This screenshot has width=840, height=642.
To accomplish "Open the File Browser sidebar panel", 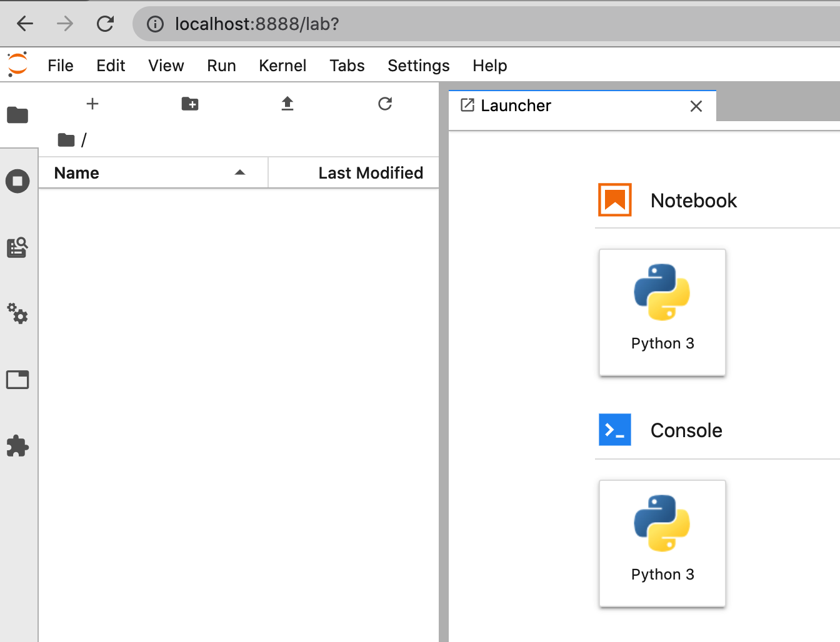I will point(17,115).
